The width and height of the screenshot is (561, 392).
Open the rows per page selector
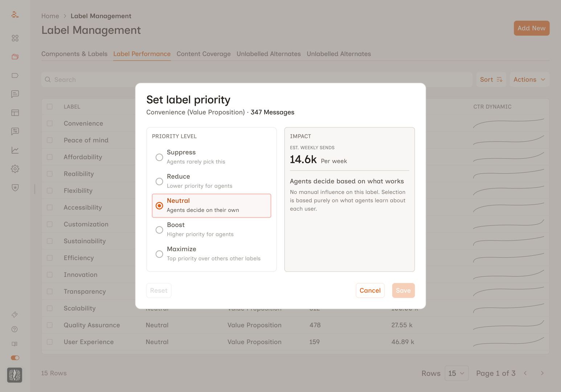click(456, 373)
